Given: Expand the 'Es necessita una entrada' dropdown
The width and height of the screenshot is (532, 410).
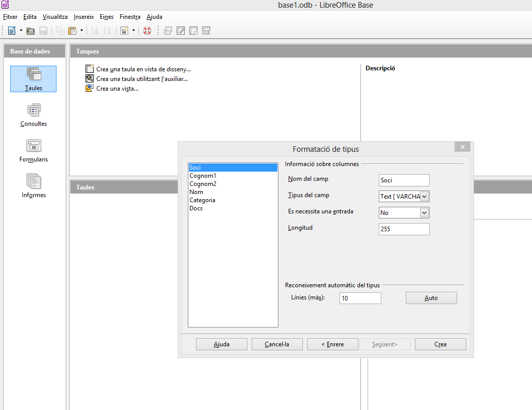Looking at the screenshot, I should coord(425,212).
